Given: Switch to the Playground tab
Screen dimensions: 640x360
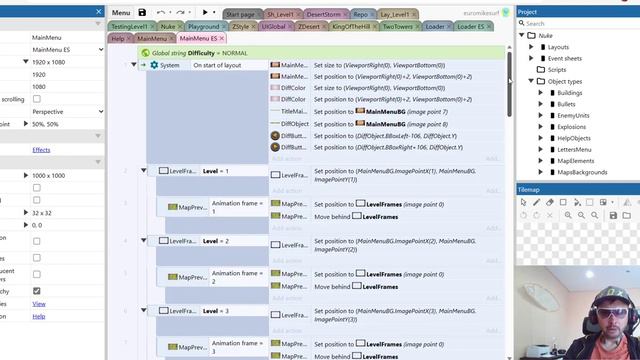Looking at the screenshot, I should point(204,27).
